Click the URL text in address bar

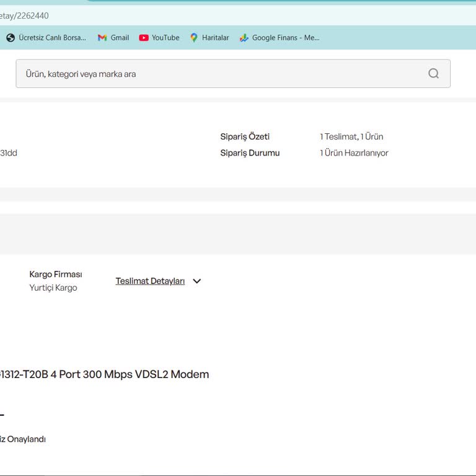24,15
